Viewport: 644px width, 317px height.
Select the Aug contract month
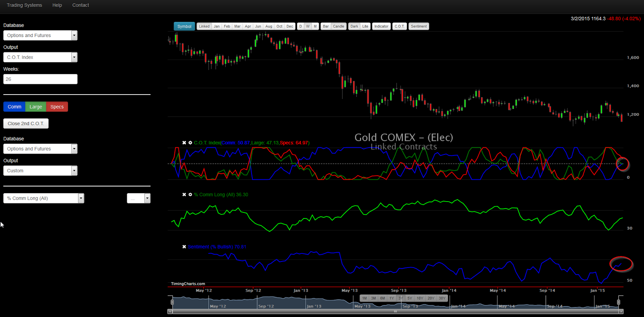[x=269, y=26]
